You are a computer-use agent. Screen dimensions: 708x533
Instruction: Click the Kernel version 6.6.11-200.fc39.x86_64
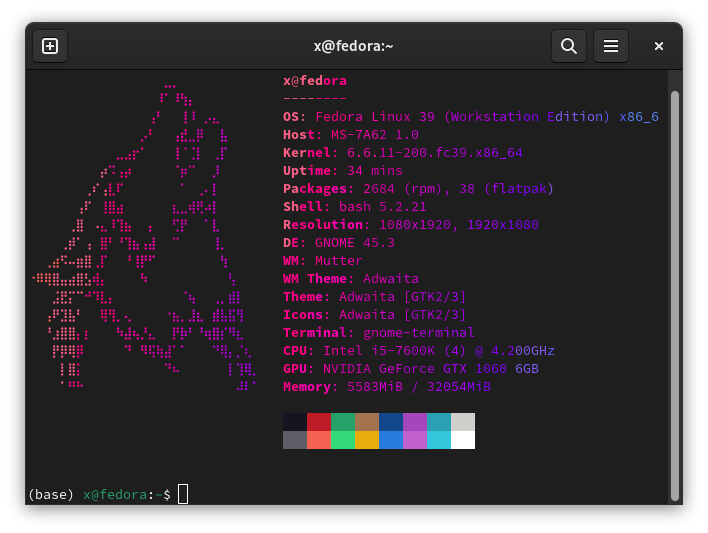point(434,153)
